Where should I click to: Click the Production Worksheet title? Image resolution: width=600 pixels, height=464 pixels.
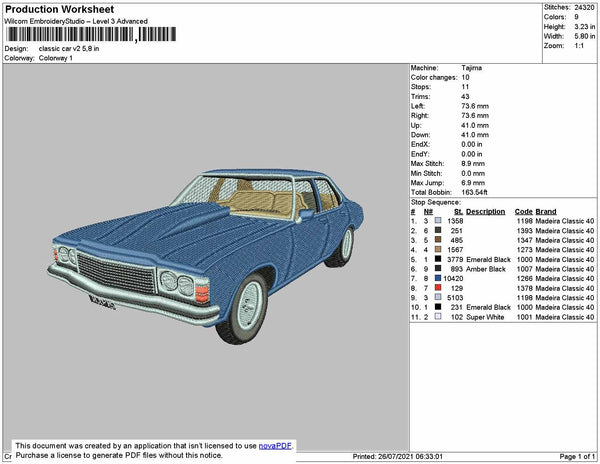(60, 9)
